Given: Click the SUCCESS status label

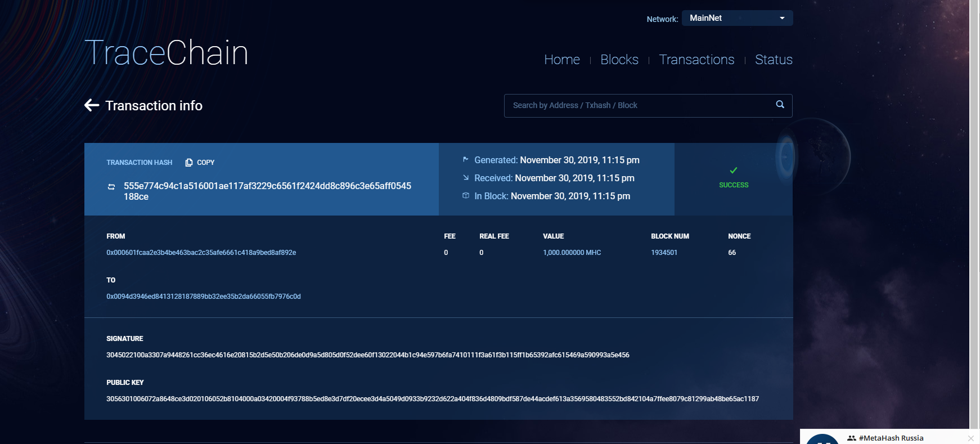Looking at the screenshot, I should 734,185.
